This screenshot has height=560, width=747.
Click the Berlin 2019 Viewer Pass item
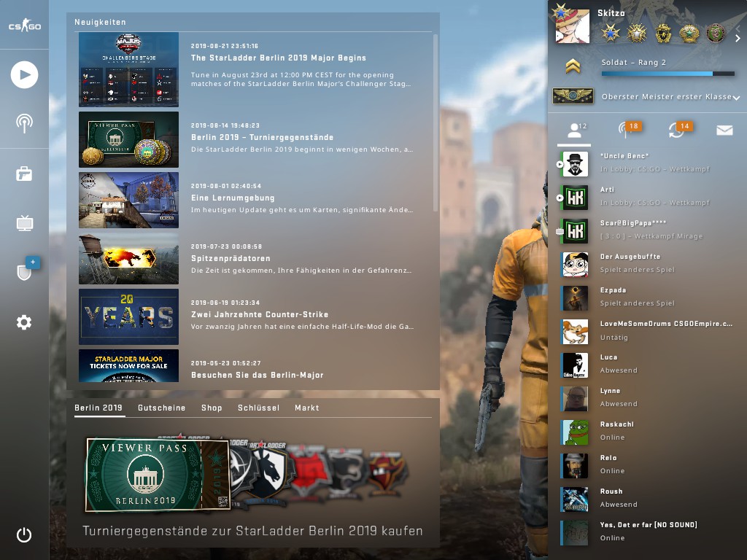tap(158, 475)
